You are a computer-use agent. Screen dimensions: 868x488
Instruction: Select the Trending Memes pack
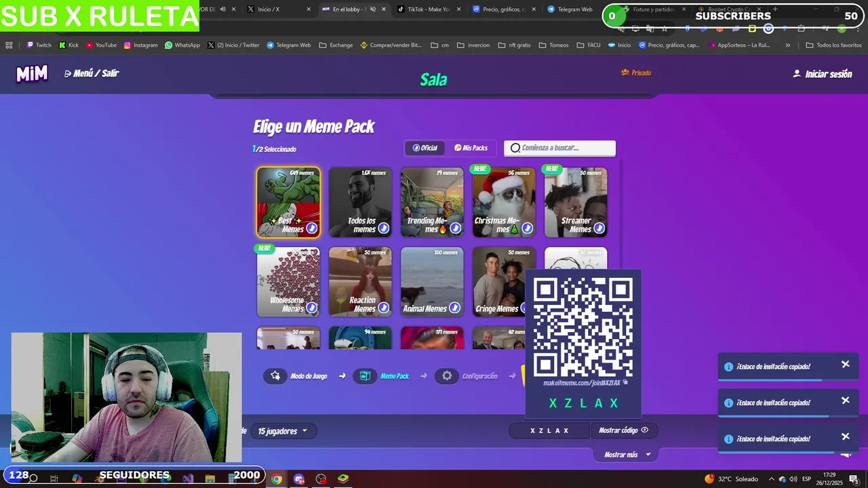point(432,202)
